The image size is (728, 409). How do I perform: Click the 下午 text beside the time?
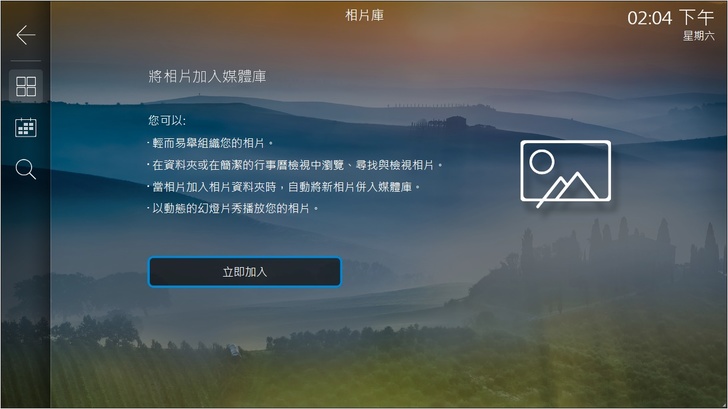[696, 18]
